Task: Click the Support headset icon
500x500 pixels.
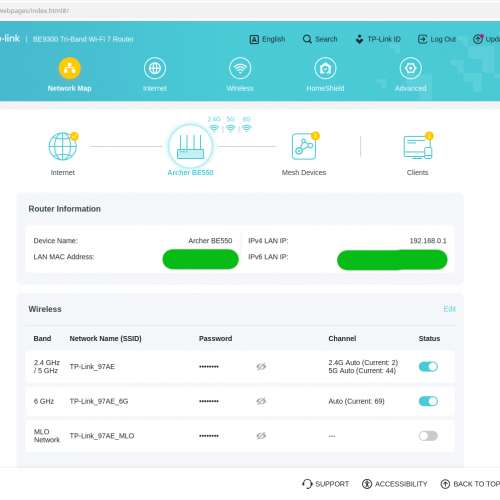Action: click(307, 484)
